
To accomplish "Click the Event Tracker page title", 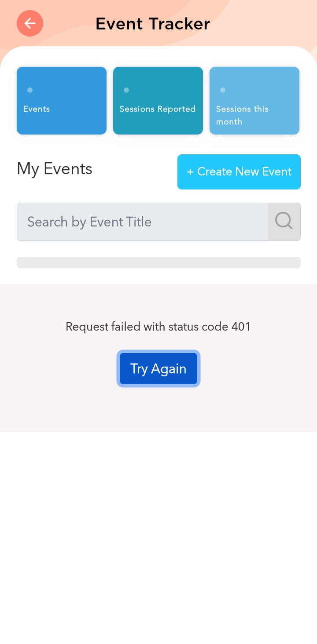I will [153, 24].
